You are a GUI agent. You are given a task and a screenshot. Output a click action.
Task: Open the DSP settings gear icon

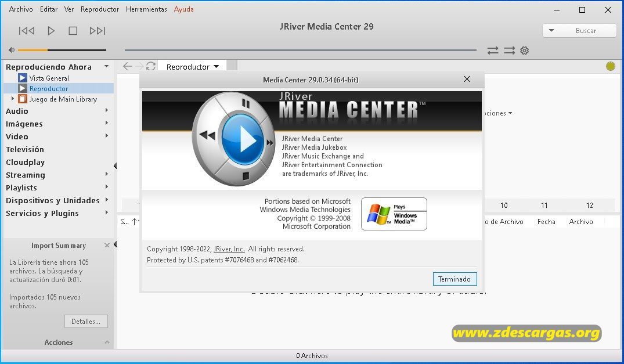click(525, 51)
